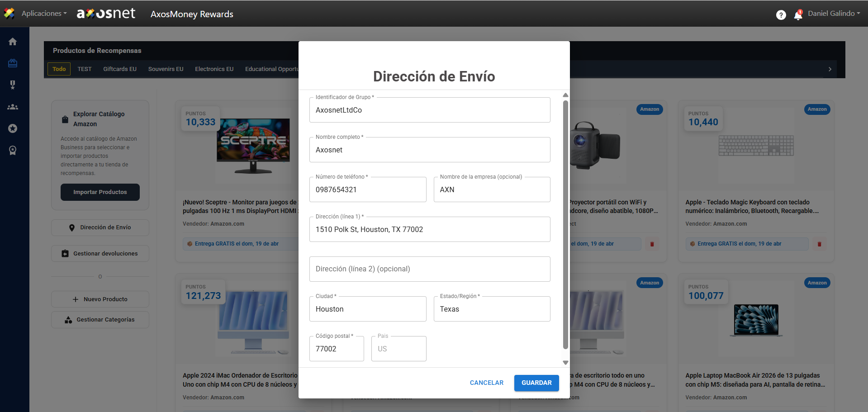The image size is (868, 412).
Task: Click the scroll down arrow in dialog
Action: [x=565, y=363]
